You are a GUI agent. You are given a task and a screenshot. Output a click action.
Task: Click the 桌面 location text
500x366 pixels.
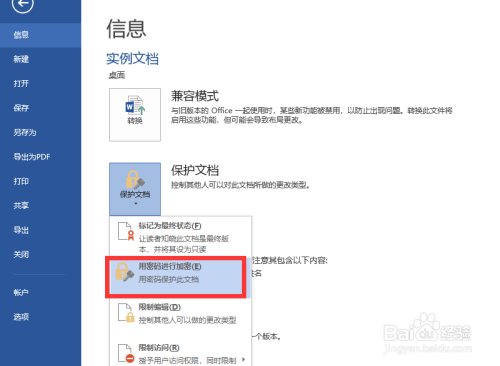click(117, 75)
